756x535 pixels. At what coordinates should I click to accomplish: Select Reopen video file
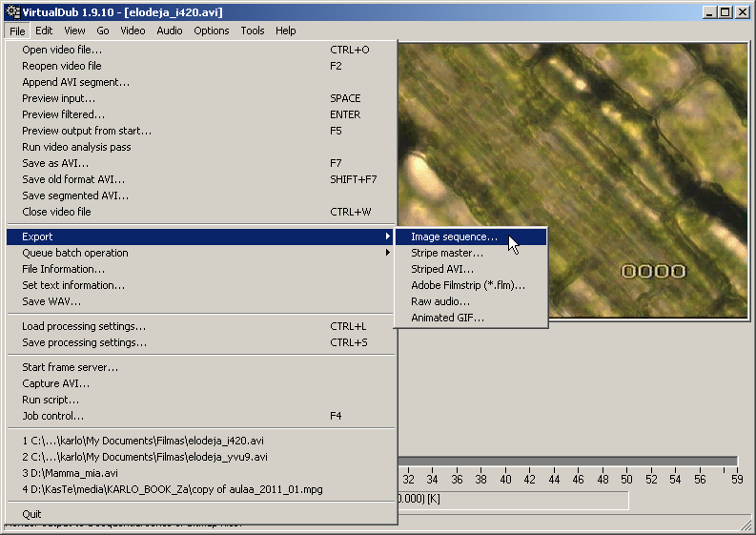coord(201,66)
